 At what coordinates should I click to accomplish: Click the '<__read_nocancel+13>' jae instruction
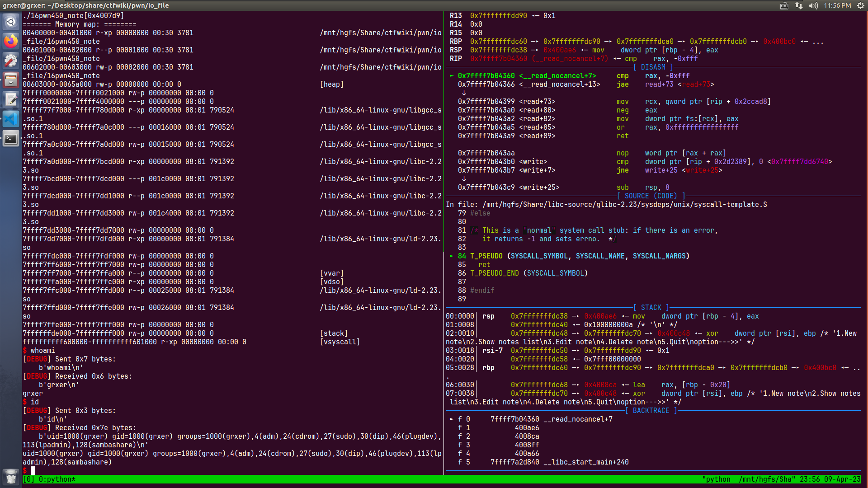pyautogui.click(x=586, y=84)
